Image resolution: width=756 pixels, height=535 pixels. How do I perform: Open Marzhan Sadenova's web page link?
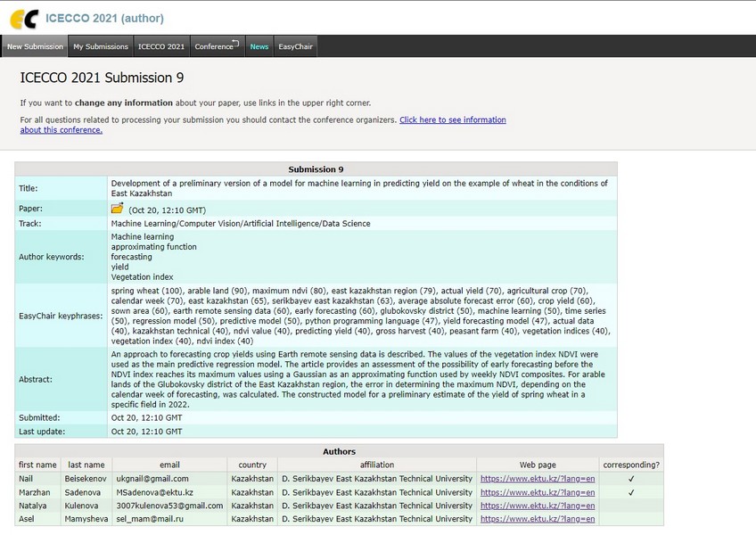pos(537,492)
